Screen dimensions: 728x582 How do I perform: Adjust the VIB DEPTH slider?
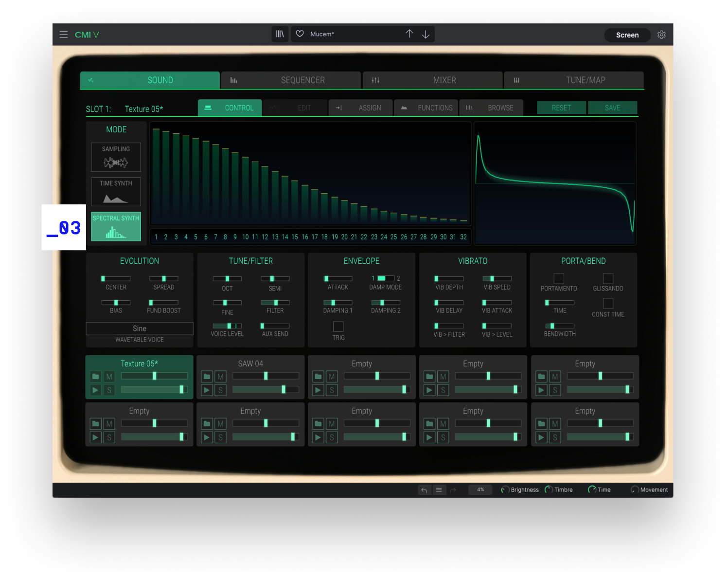pos(449,279)
